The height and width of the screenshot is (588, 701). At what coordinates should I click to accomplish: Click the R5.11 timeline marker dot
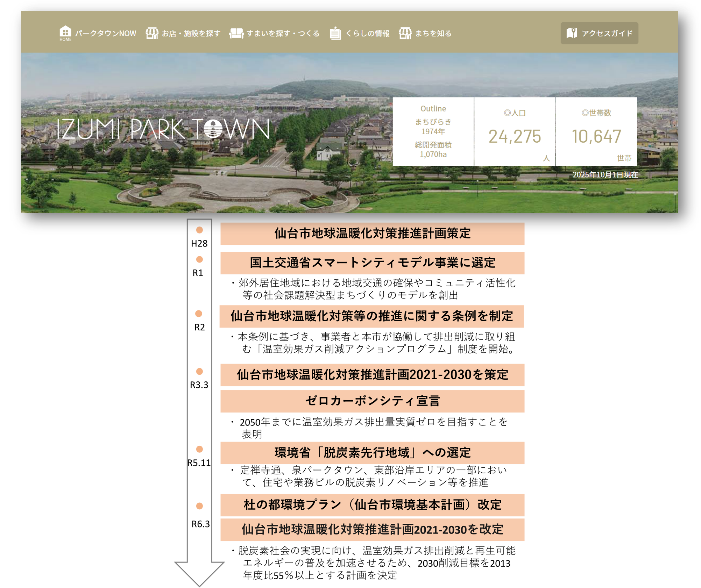(199, 449)
